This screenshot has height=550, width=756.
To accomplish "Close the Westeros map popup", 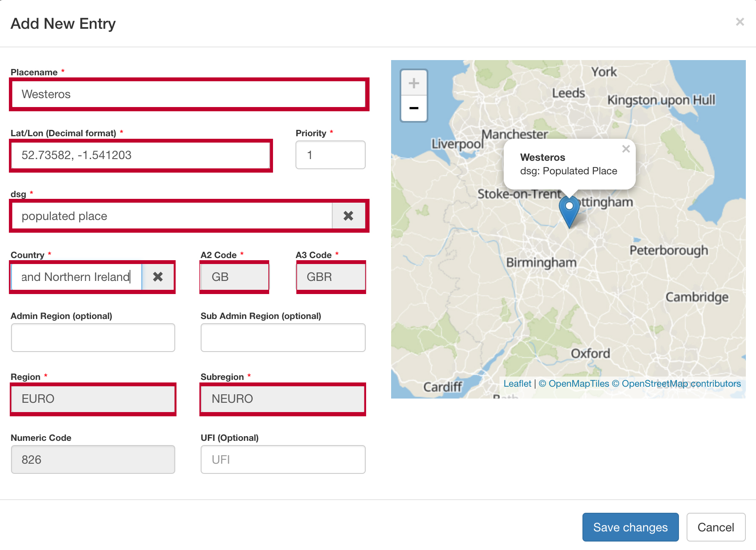I will click(x=626, y=149).
